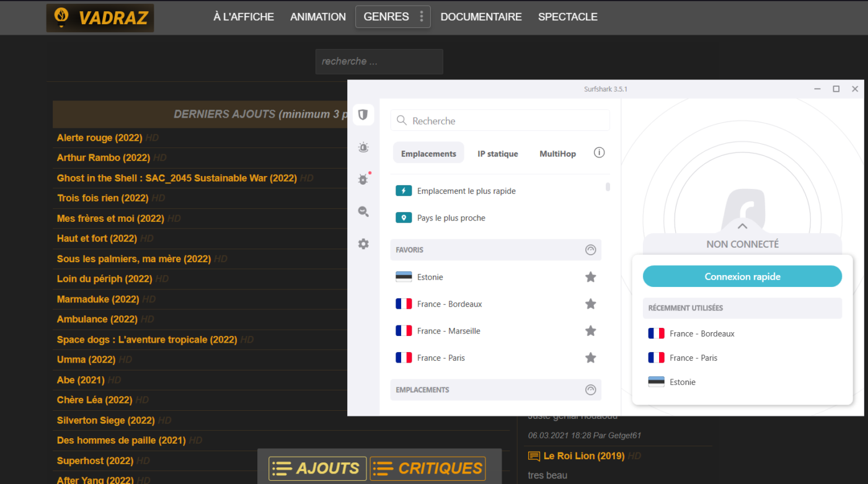
Task: Open the ANIMATION menu on Vadraz
Action: 318,17
